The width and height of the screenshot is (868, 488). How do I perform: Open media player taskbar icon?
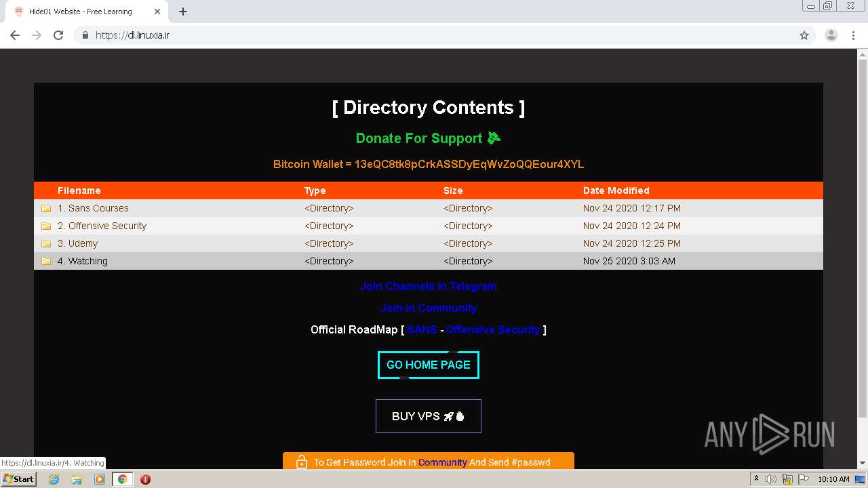[x=100, y=479]
